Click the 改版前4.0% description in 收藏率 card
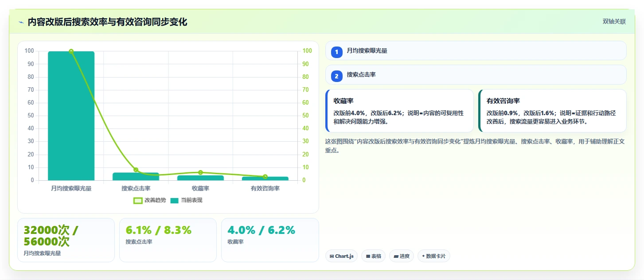 [x=398, y=117]
